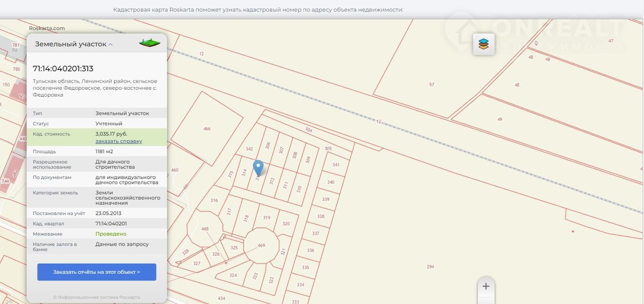The width and height of the screenshot is (644, 304).
Task: Click the Roskarta.com label
Action: [x=47, y=29]
